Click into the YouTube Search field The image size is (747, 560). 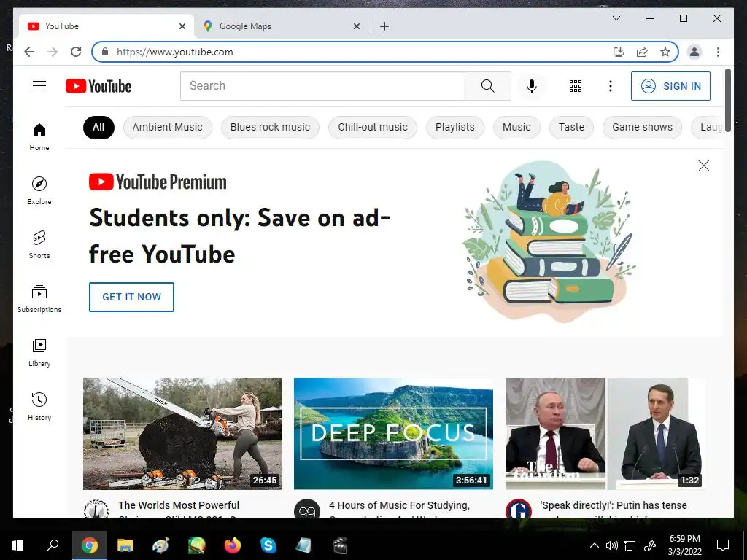[x=322, y=86]
